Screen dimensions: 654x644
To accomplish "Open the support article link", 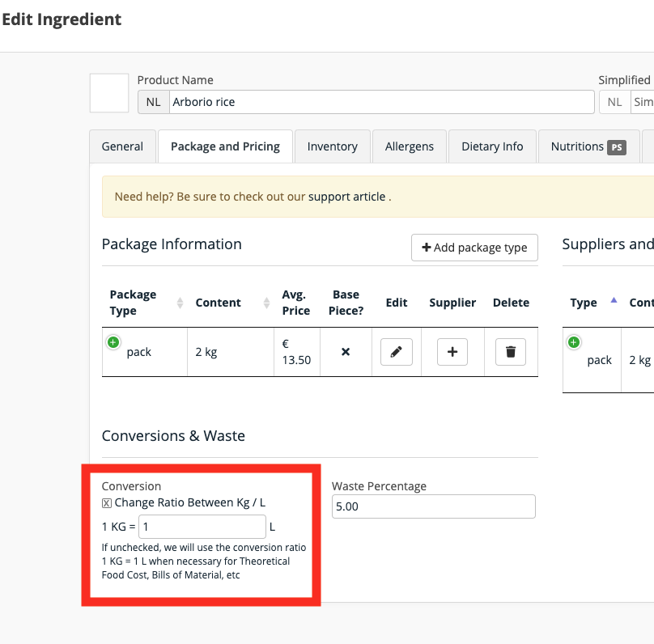I will 346,197.
